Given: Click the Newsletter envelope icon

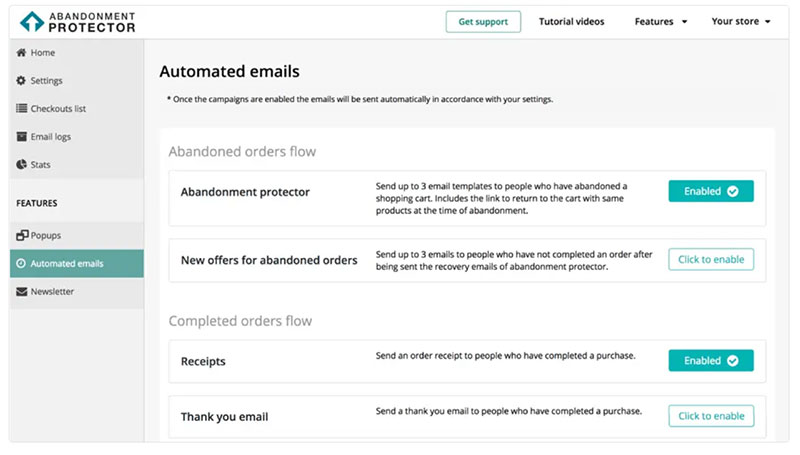Looking at the screenshot, I should tap(21, 291).
